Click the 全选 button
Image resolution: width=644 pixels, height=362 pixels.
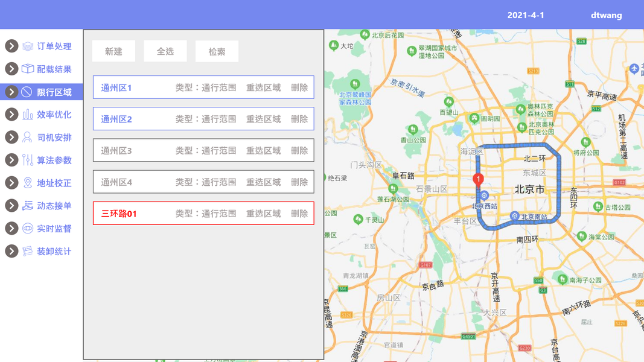tap(165, 51)
